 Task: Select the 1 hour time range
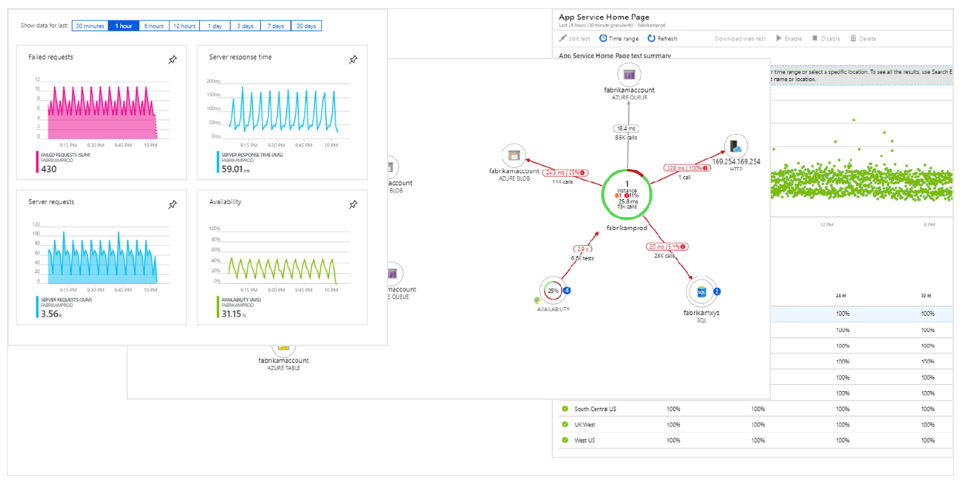(123, 26)
